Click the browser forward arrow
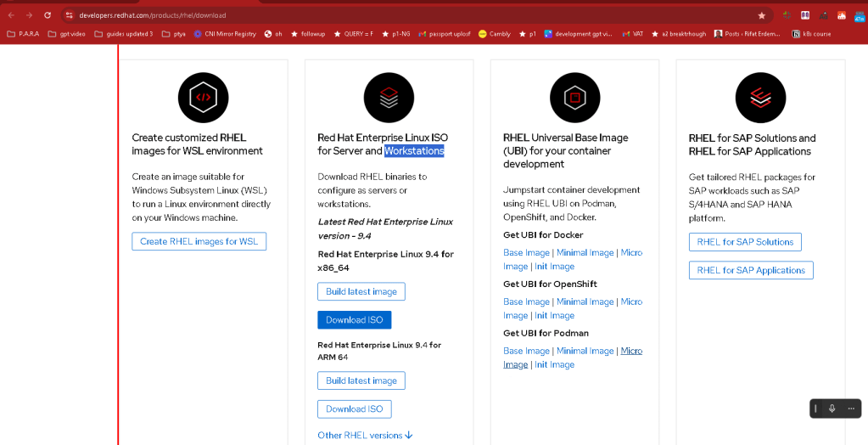Viewport: 868px width, 445px height. click(x=30, y=15)
